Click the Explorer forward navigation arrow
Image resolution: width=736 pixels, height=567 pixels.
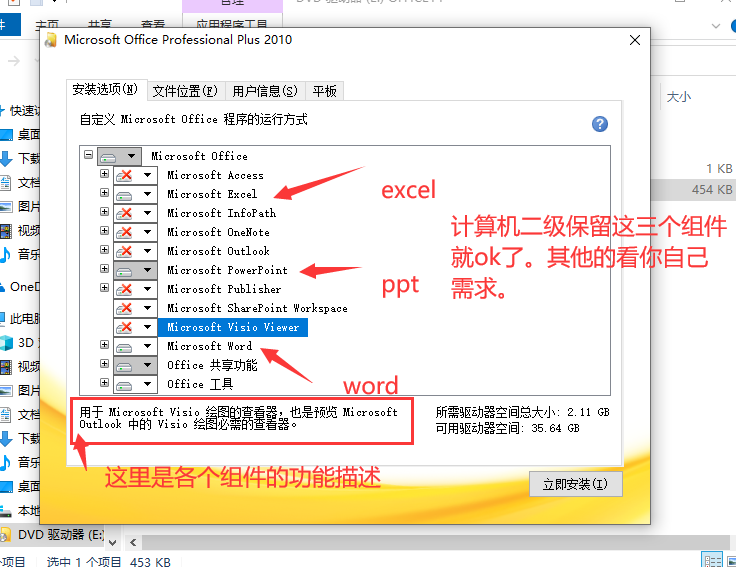click(14, 61)
